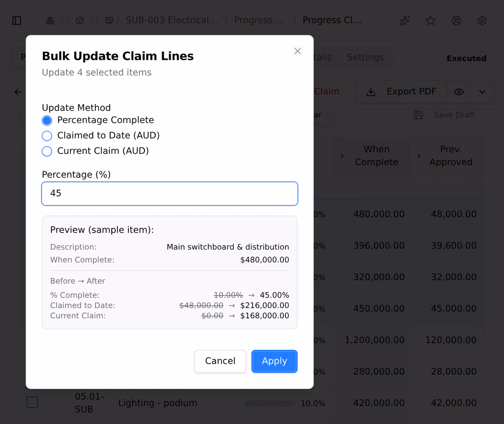Click the $168,000.00 Current Claim preview
This screenshot has width=504, height=424.
(x=265, y=316)
